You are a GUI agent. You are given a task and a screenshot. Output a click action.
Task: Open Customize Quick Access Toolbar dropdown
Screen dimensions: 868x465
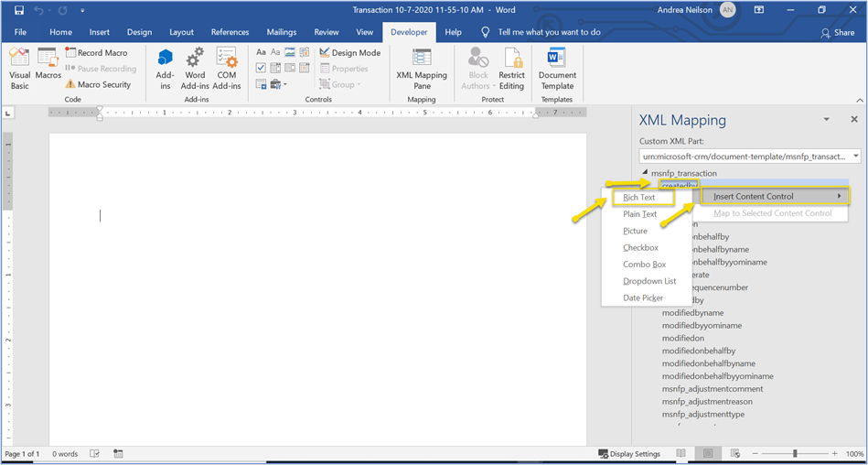click(x=82, y=10)
